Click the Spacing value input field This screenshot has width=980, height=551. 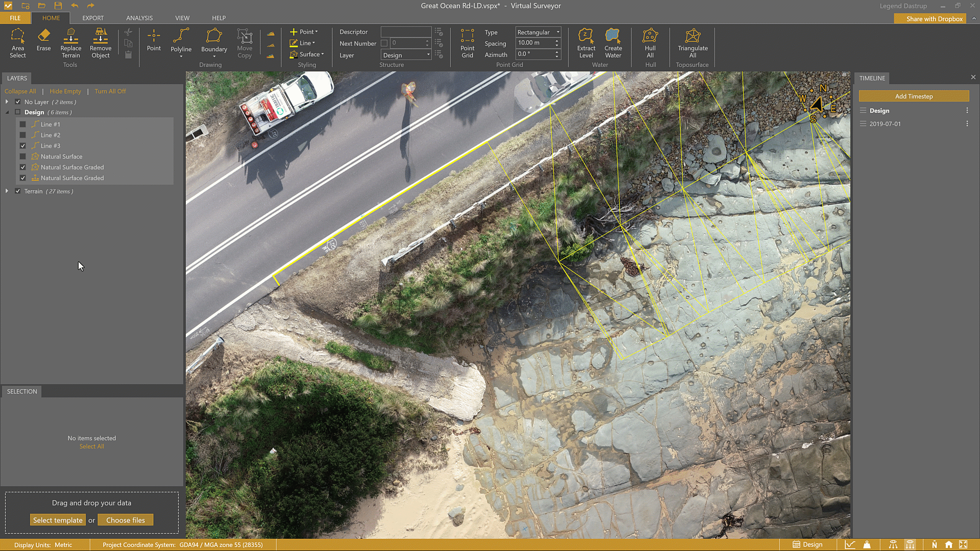[x=534, y=43]
